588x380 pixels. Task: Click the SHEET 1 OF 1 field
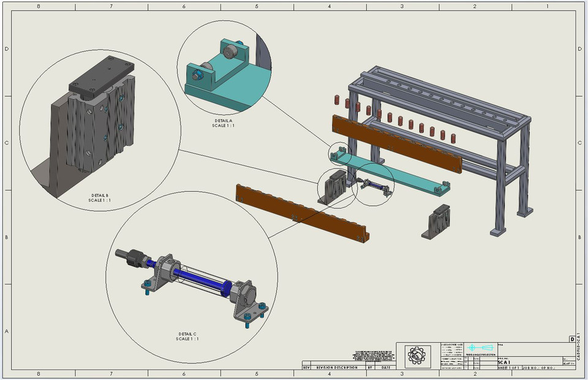(x=508, y=367)
